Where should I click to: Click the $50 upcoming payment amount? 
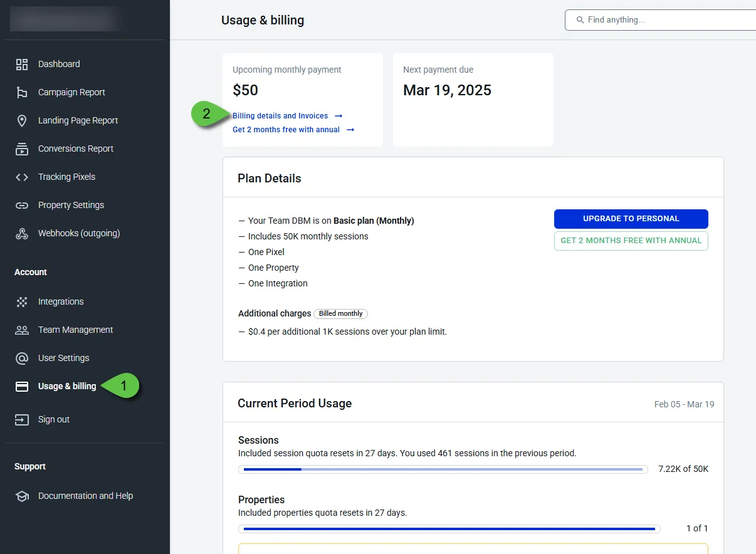[x=246, y=90]
